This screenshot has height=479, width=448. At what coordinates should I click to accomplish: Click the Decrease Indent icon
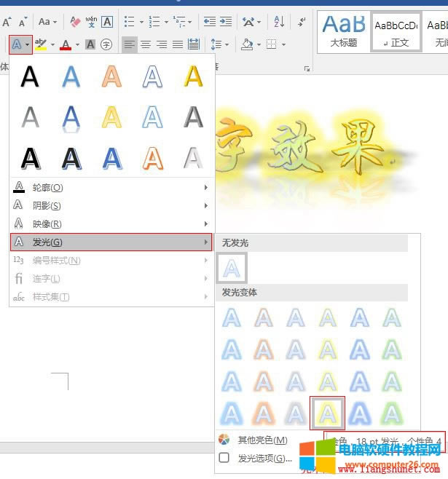[x=210, y=22]
